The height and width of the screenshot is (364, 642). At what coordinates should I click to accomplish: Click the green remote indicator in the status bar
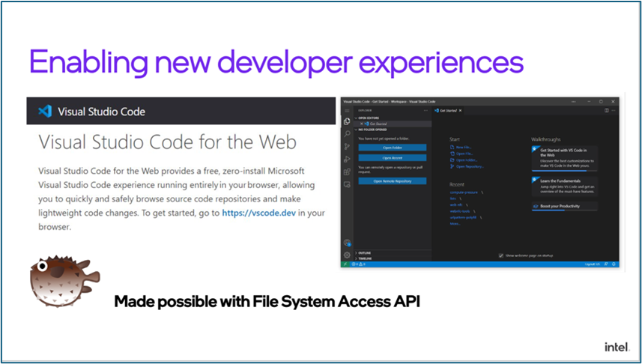tap(345, 264)
